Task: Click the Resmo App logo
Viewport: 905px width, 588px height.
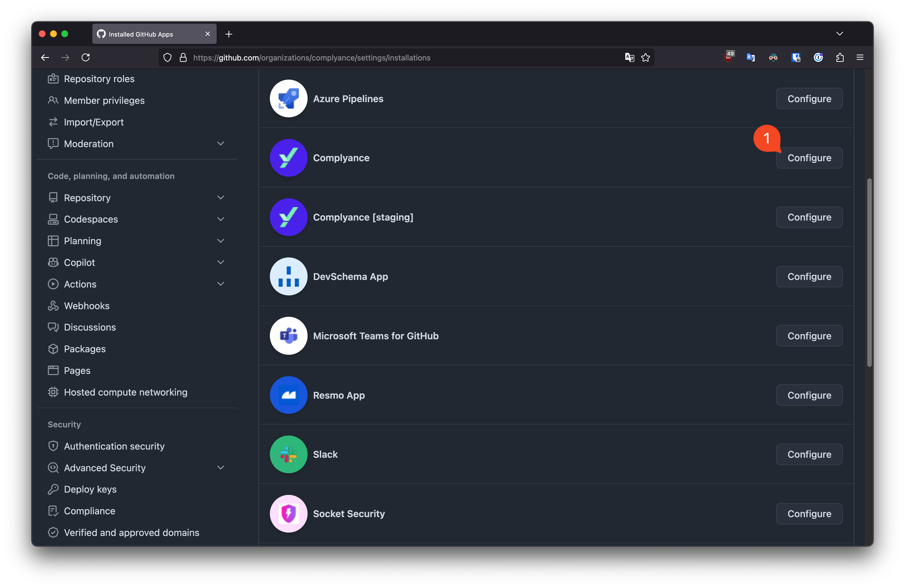Action: tap(288, 395)
